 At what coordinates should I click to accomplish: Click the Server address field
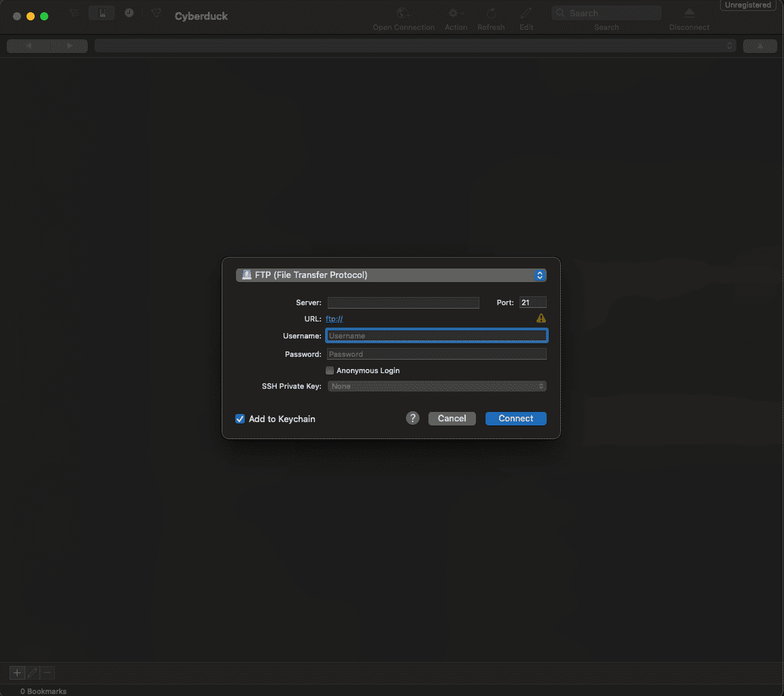pos(403,302)
